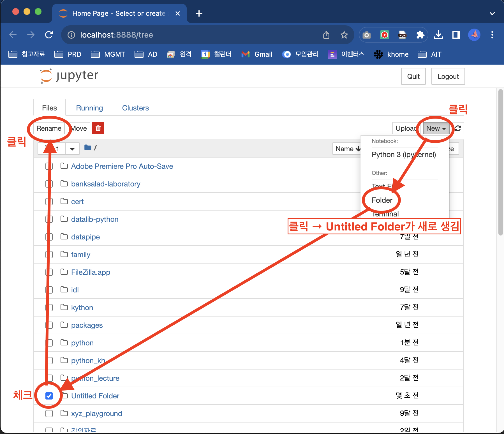The image size is (504, 434).
Task: Open the AD bookmark folder
Action: [x=146, y=54]
